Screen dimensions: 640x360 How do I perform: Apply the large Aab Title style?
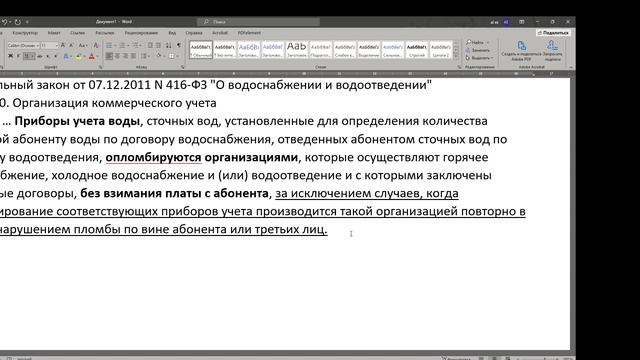[x=297, y=50]
